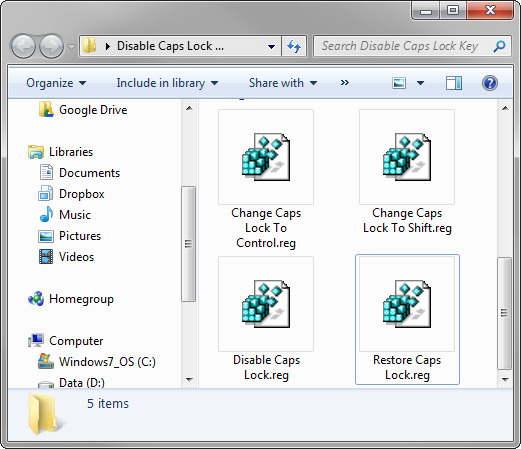Click the Back navigation button
This screenshot has height=449, width=521.
coord(23,46)
